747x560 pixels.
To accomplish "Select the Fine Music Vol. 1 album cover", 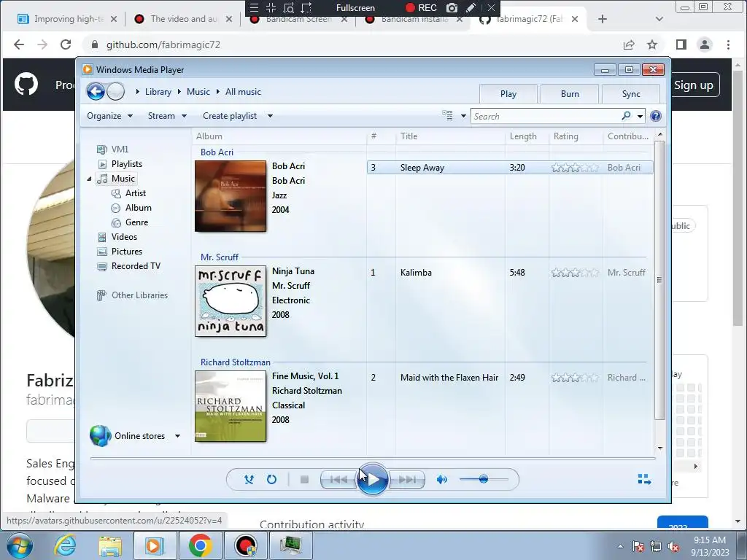I will tap(231, 406).
